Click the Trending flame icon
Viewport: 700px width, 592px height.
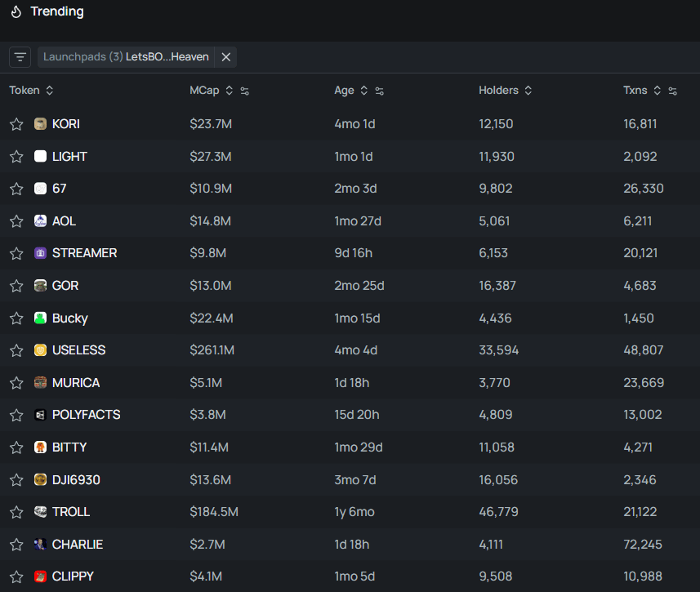[16, 11]
